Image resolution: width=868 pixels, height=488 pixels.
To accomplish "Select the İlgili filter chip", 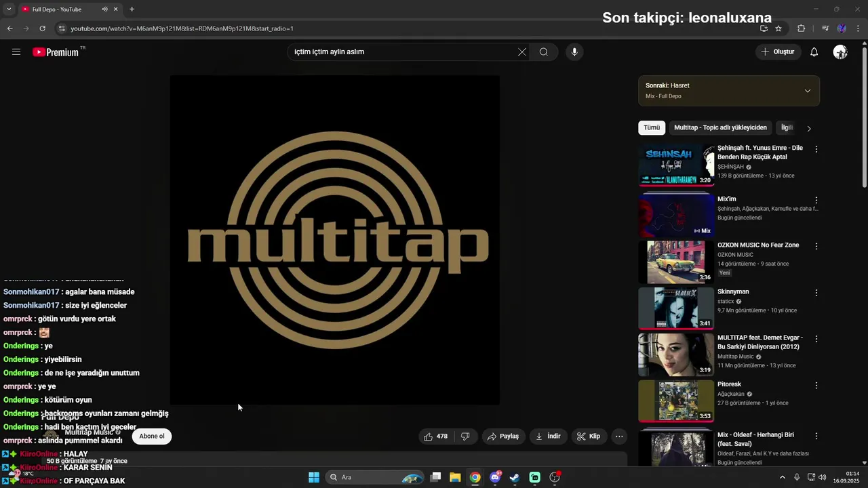I will click(x=787, y=127).
